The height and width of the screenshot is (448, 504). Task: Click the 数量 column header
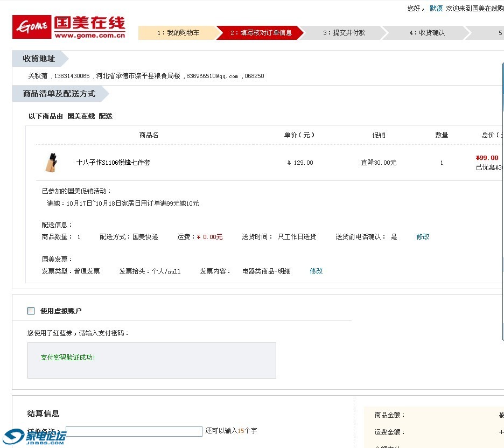point(442,135)
